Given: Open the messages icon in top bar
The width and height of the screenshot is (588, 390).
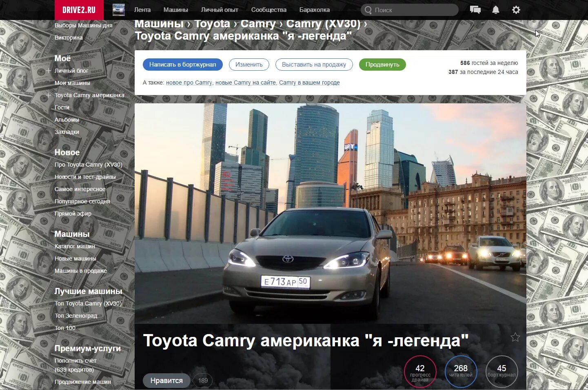Looking at the screenshot, I should [x=475, y=9].
